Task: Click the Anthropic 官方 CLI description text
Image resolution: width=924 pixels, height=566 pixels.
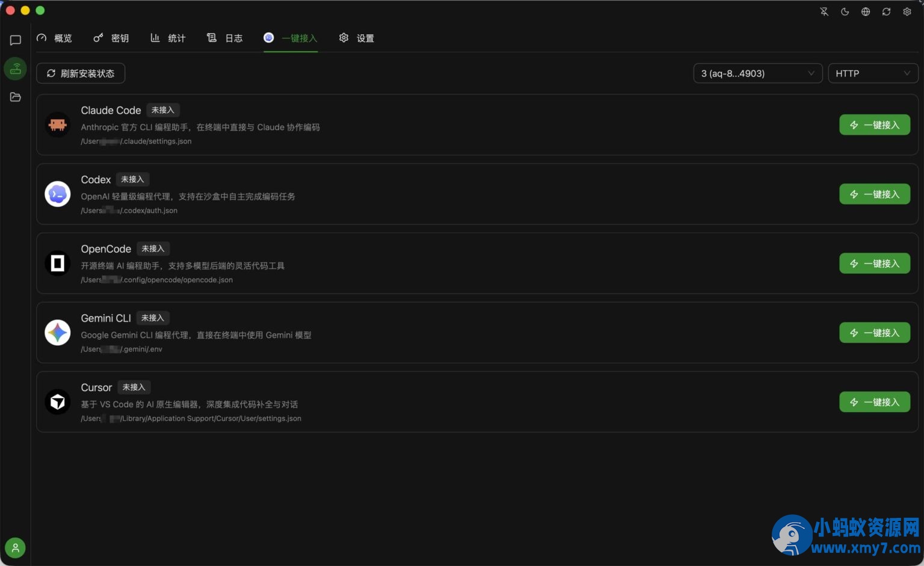Action: [x=200, y=127]
